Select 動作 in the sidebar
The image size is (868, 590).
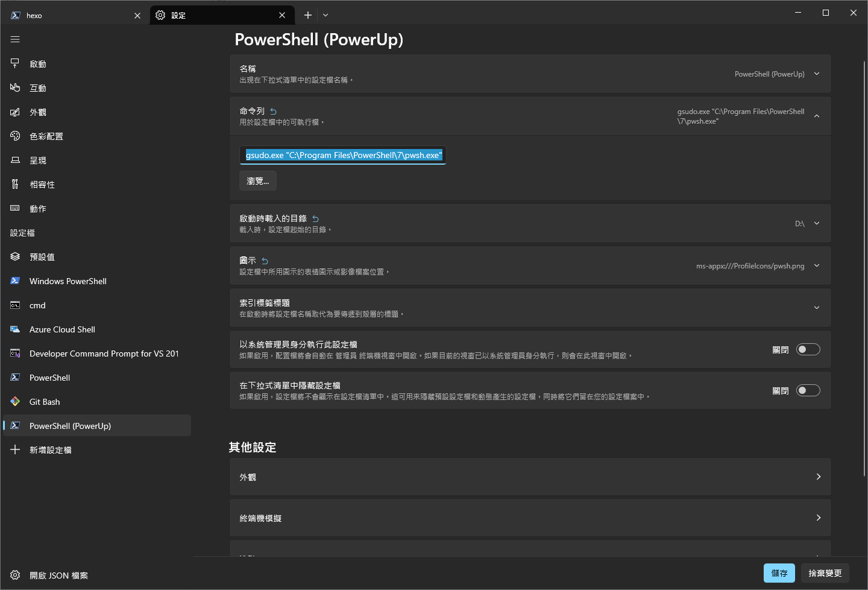click(97, 208)
